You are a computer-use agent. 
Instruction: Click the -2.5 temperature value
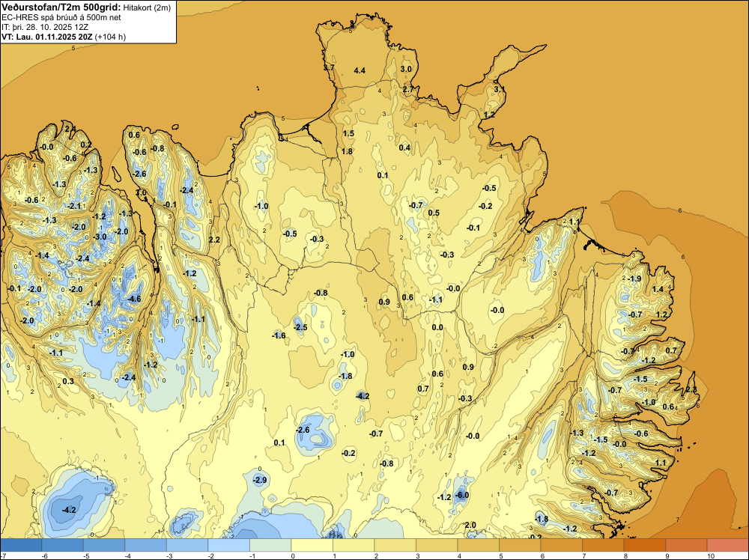[x=300, y=327]
